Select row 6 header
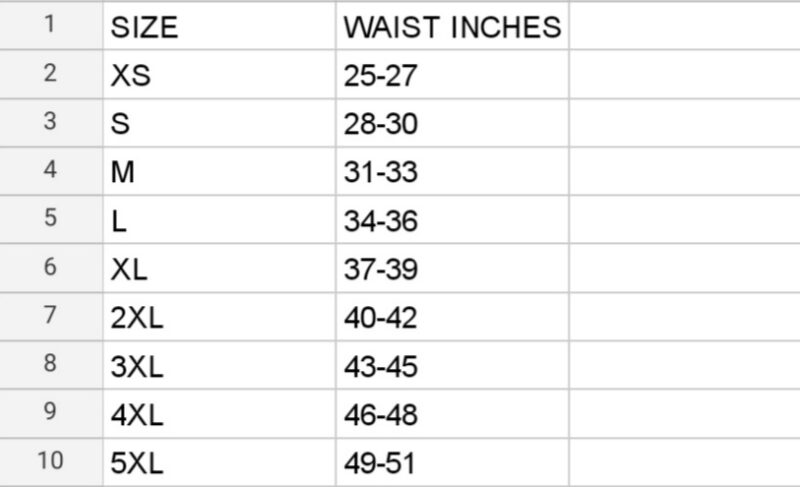The height and width of the screenshot is (487, 800). coord(50,269)
